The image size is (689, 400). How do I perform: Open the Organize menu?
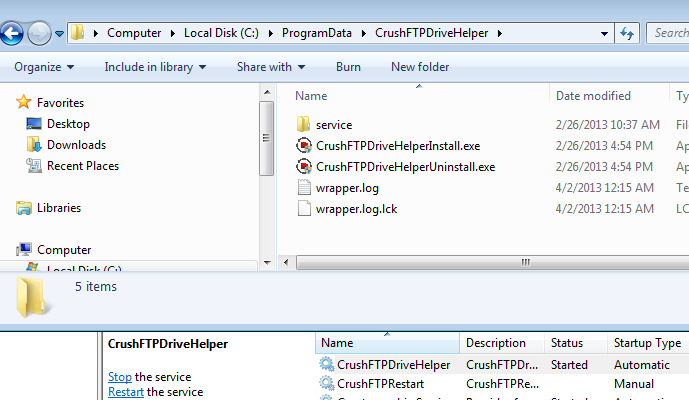coord(44,67)
